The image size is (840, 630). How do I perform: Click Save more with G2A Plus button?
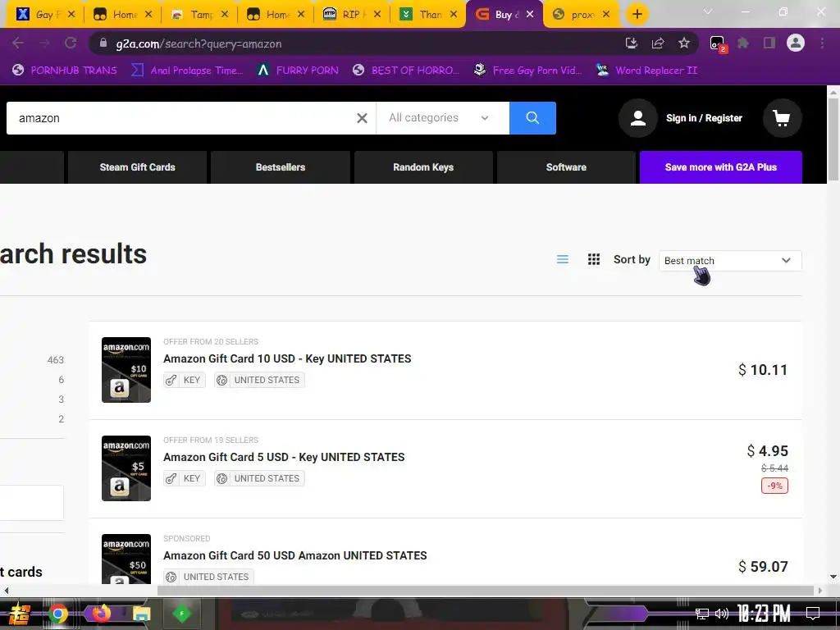click(x=720, y=167)
